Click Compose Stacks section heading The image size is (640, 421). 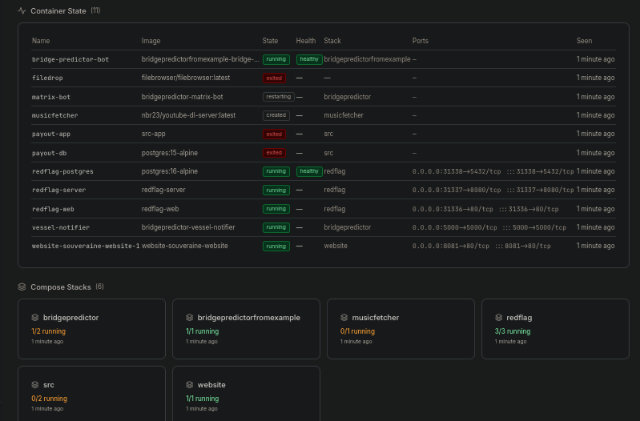(61, 287)
